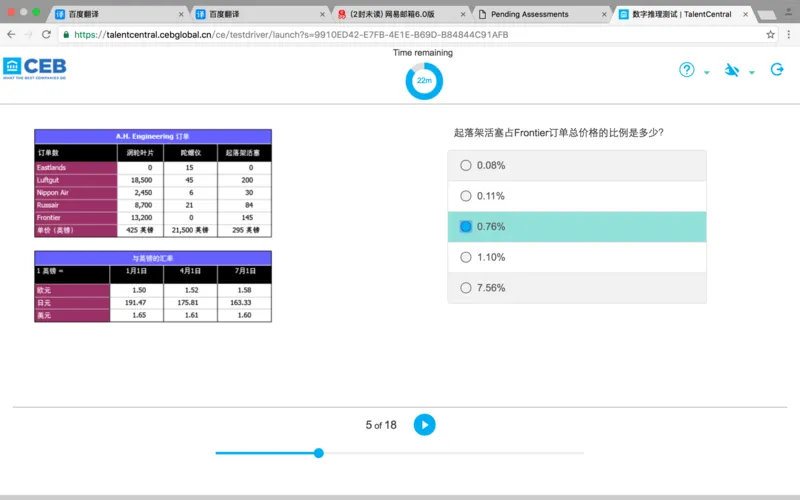Click the 18,500 cell in Luftgut row

pyautogui.click(x=141, y=180)
